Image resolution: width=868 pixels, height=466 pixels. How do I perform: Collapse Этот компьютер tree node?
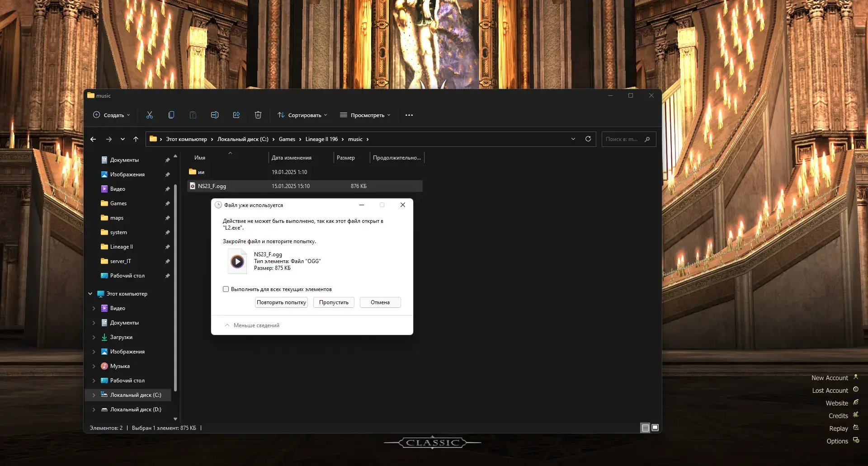click(90, 294)
